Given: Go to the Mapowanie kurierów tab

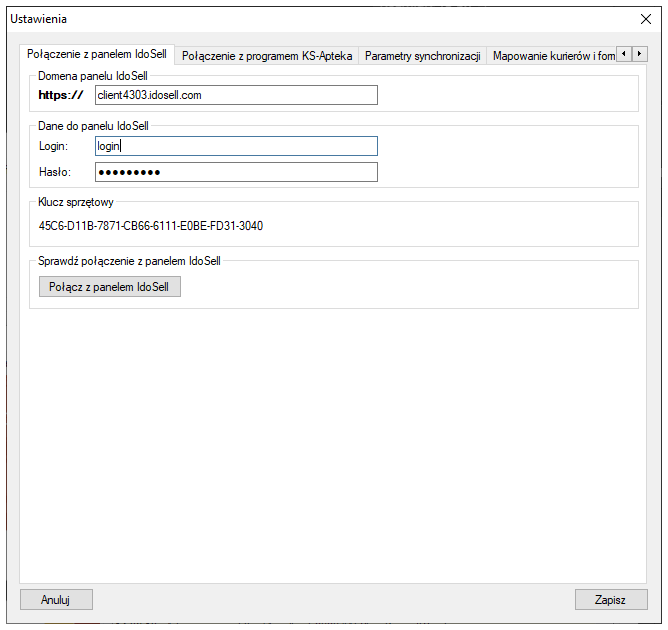Looking at the screenshot, I should point(552,56).
